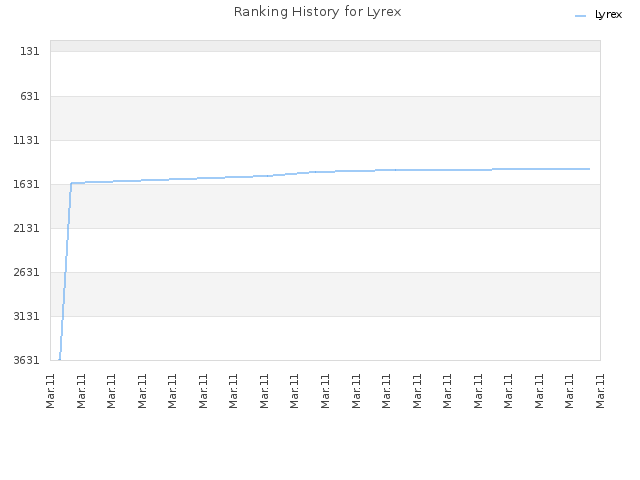Click the Lyrex legend entry

[x=598, y=15]
